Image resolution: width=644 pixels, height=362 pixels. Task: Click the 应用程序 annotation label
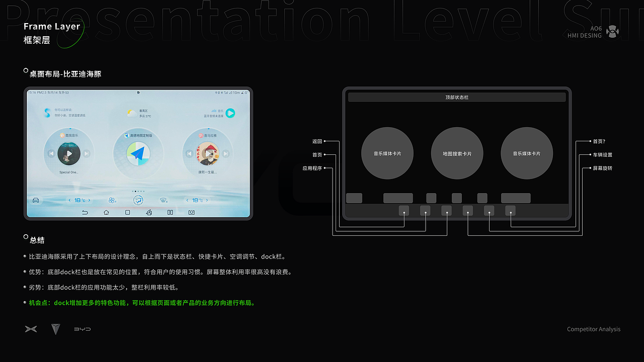(312, 168)
